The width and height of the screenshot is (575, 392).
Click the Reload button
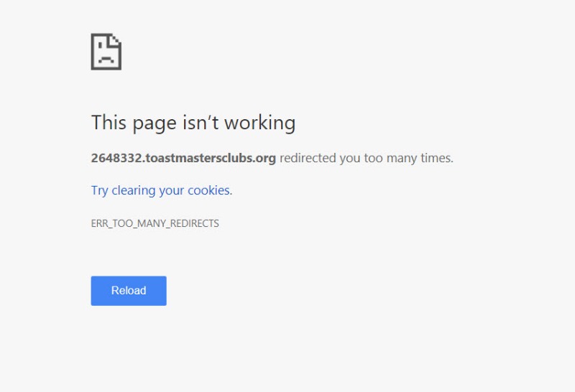click(129, 291)
